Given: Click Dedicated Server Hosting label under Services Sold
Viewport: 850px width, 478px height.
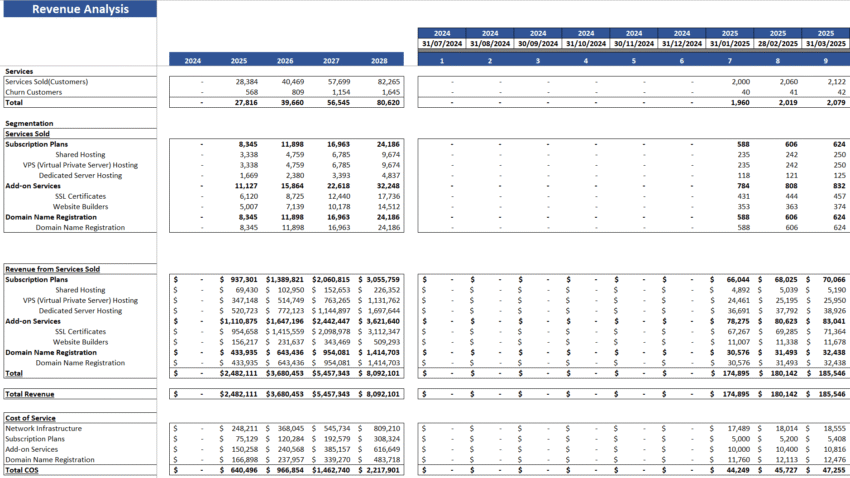Looking at the screenshot, I should click(x=80, y=176).
